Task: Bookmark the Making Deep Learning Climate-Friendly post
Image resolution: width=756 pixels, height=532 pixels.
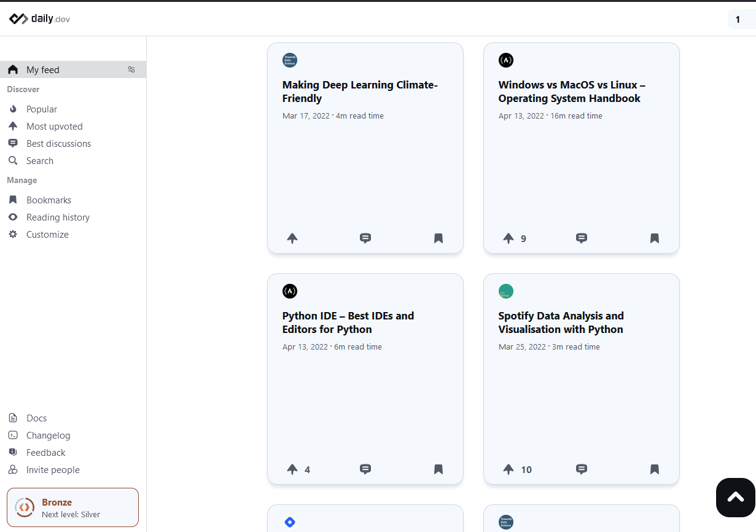Action: coord(438,238)
